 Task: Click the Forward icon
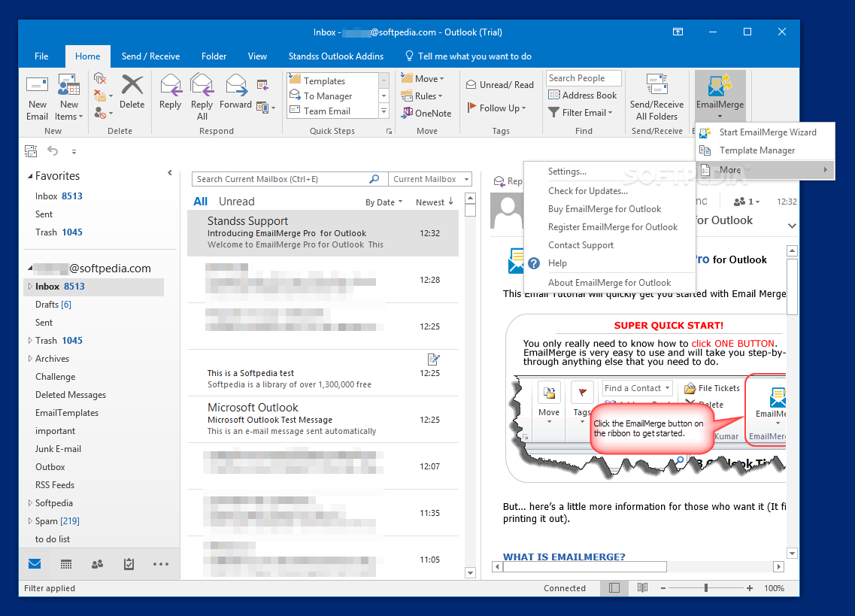[x=235, y=85]
